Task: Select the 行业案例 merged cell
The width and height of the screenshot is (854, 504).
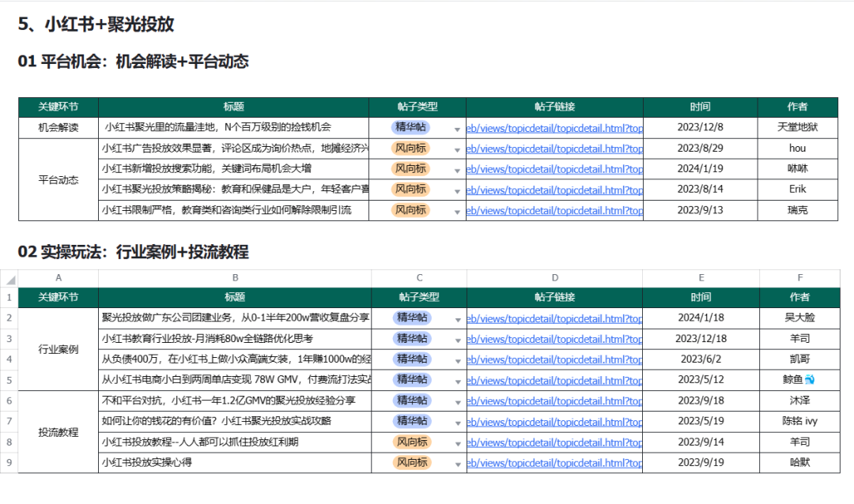Action: click(x=59, y=349)
